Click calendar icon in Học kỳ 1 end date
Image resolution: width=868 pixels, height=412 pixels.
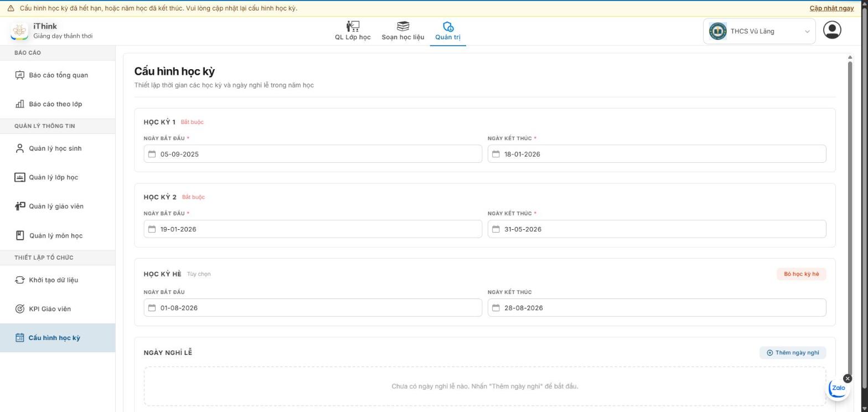(x=496, y=154)
